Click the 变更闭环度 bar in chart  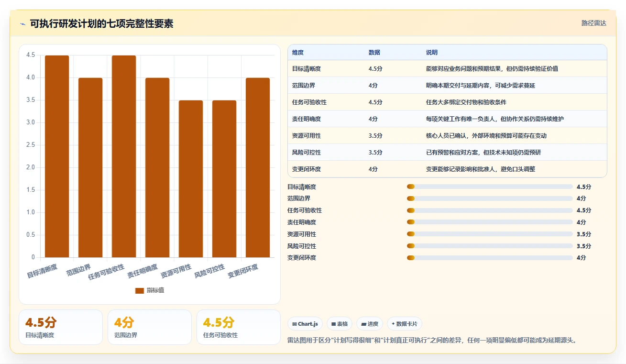tap(258, 167)
